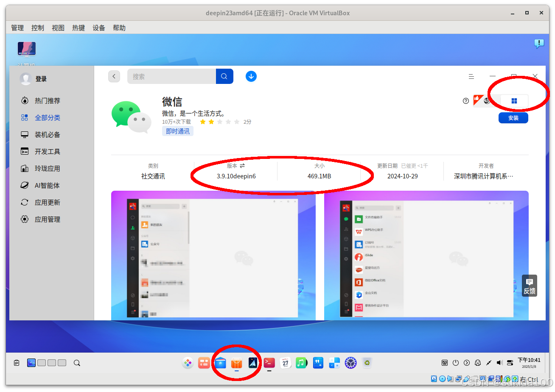Click the version switch arrows beside 版本
The image size is (555, 392).
tap(242, 166)
